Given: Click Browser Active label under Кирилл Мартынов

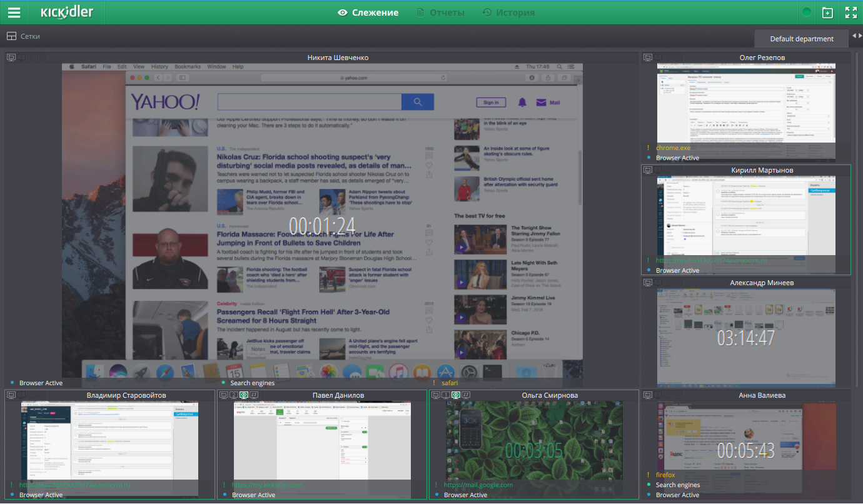Looking at the screenshot, I should [677, 270].
